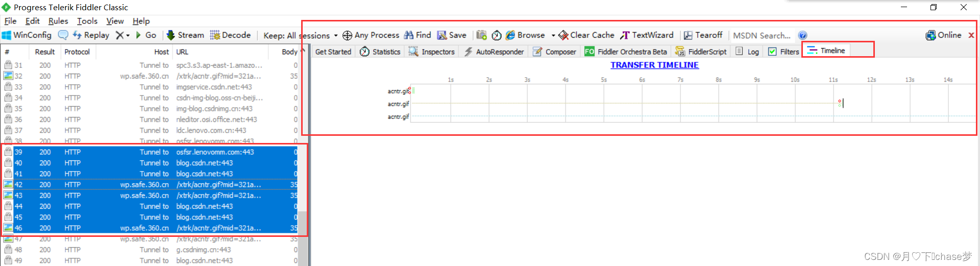Viewport: 980px width, 266px height.
Task: Expand the Browse dropdown arrow
Action: [553, 36]
